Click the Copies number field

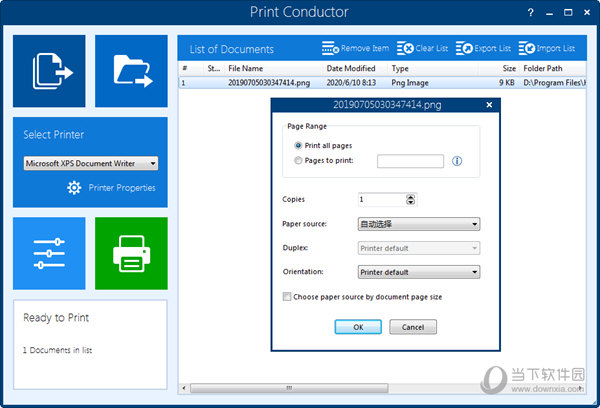point(382,199)
